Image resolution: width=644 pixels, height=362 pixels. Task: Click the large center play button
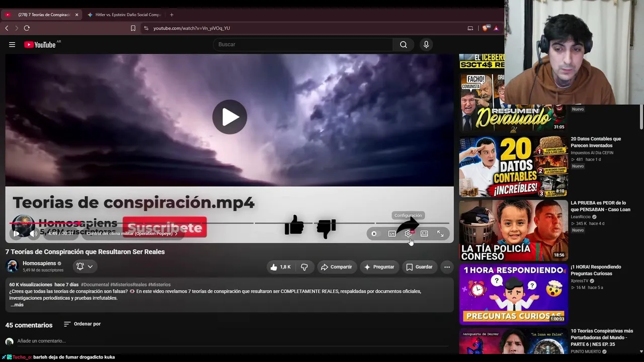[x=229, y=117]
